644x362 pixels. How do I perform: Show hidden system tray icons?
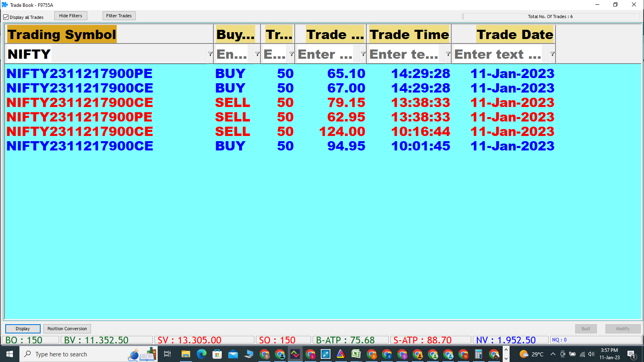click(553, 354)
